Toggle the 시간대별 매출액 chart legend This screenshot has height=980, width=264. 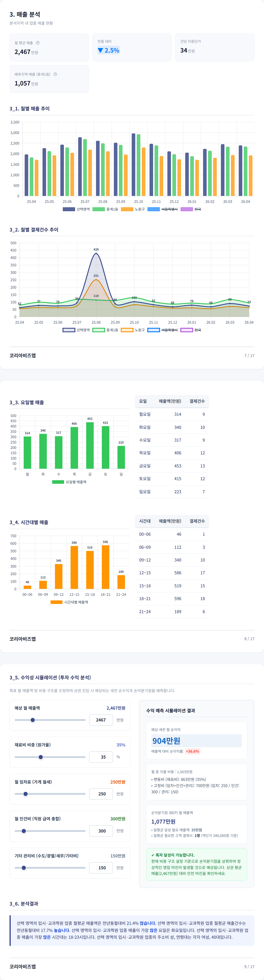click(x=69, y=602)
